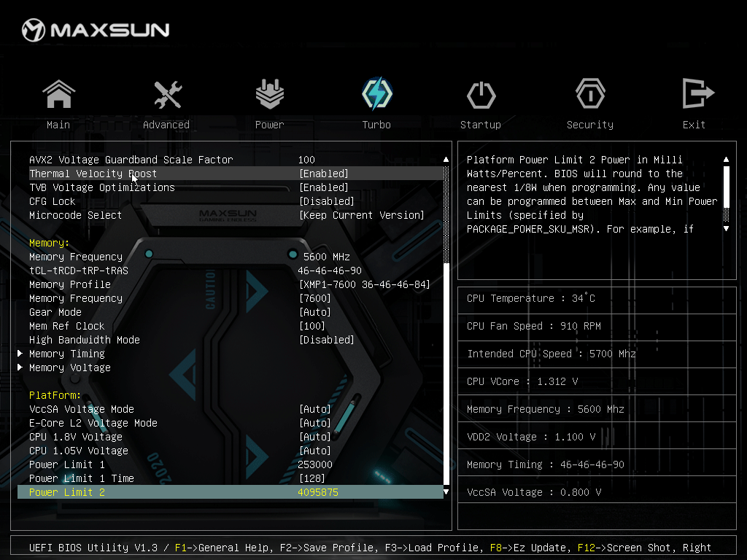The width and height of the screenshot is (747, 560).
Task: Expand the Memory Voltage submenu arrow
Action: coord(20,367)
